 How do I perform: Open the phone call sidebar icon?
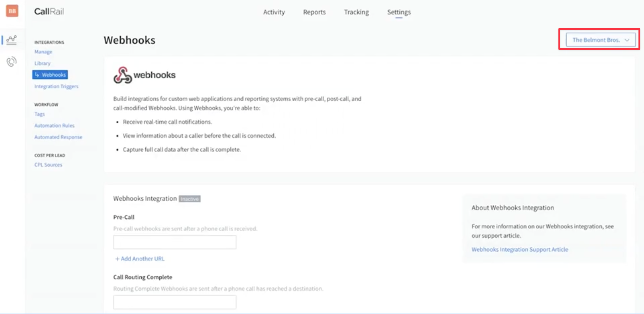tap(11, 62)
